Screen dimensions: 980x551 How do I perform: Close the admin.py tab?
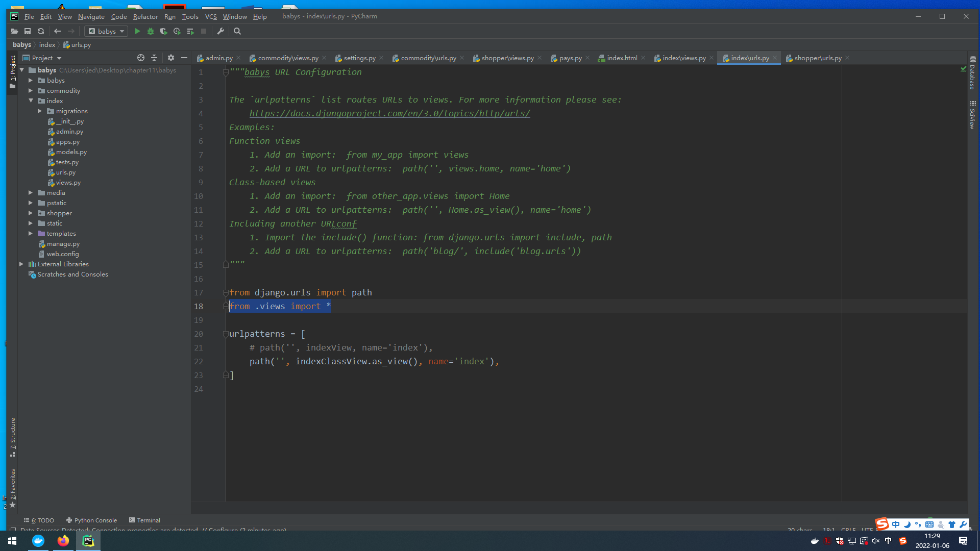click(238, 58)
